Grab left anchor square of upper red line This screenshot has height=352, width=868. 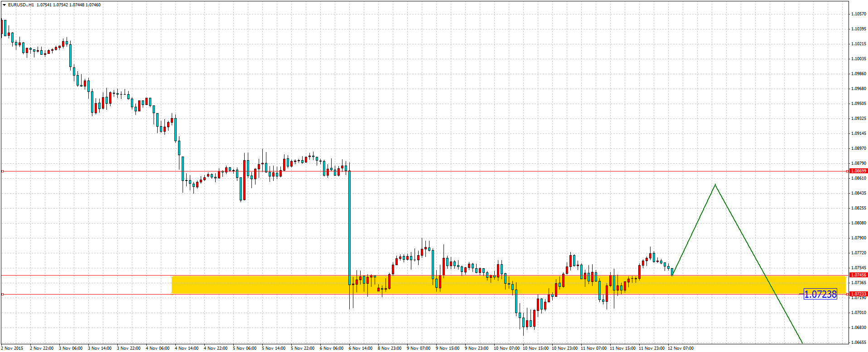2,171
